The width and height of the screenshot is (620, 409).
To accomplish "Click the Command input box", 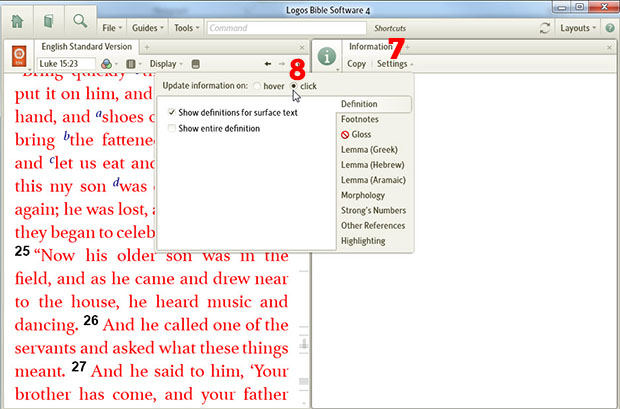I will click(x=287, y=28).
